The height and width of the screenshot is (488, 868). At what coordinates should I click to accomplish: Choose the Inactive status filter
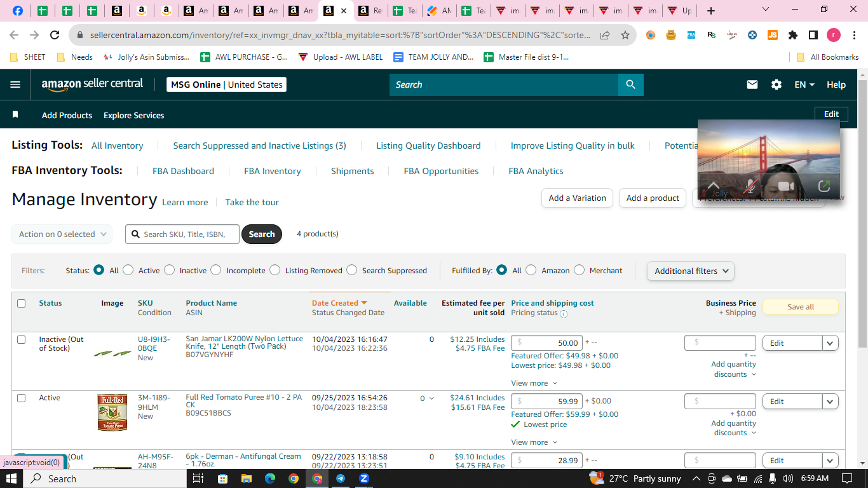coord(169,270)
